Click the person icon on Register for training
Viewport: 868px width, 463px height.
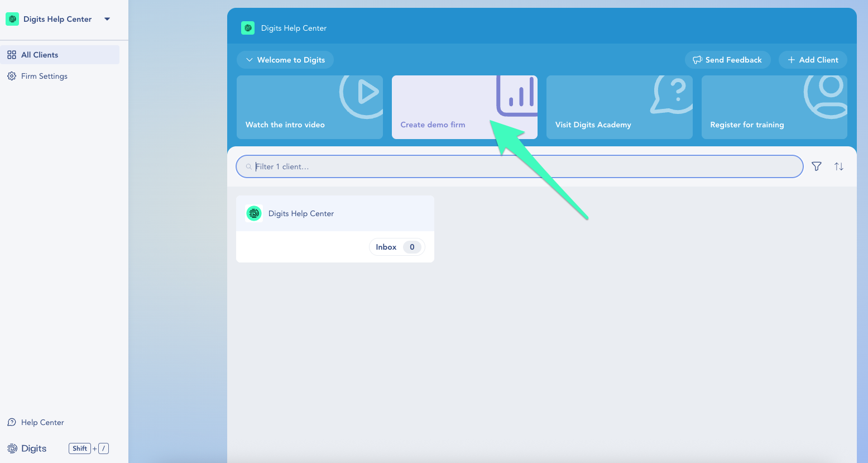[x=826, y=96]
